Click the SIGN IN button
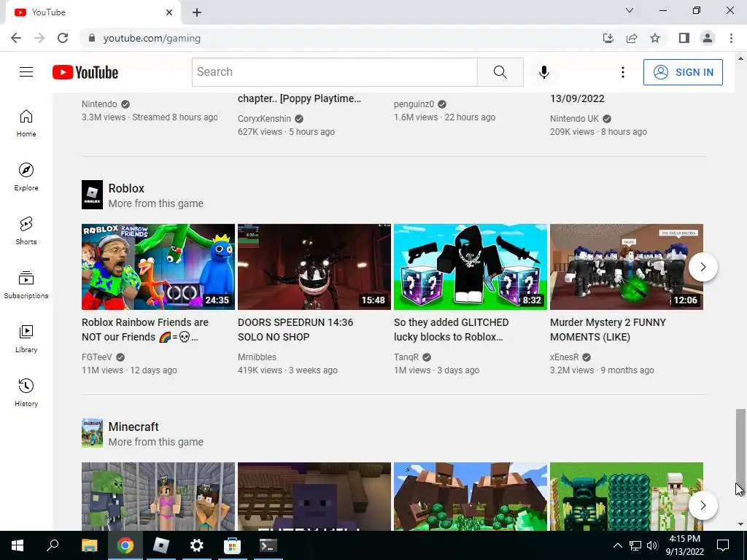The height and width of the screenshot is (560, 747). point(683,72)
